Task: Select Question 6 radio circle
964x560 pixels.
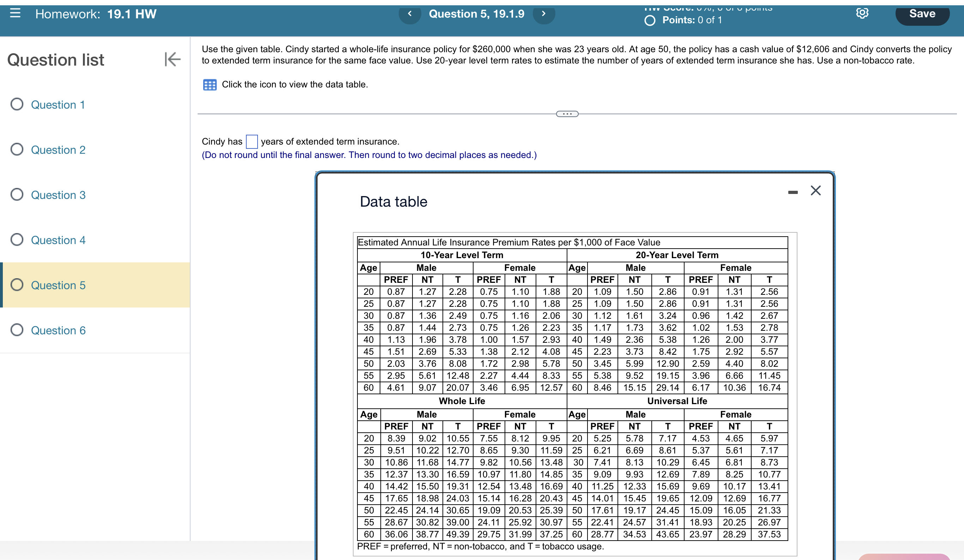Action: (x=17, y=330)
